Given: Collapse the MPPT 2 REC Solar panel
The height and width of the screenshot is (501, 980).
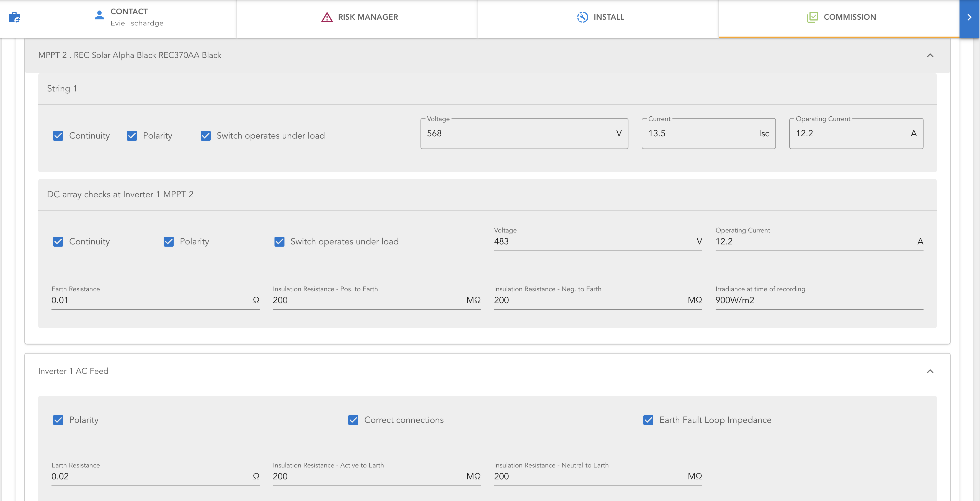Looking at the screenshot, I should 930,56.
